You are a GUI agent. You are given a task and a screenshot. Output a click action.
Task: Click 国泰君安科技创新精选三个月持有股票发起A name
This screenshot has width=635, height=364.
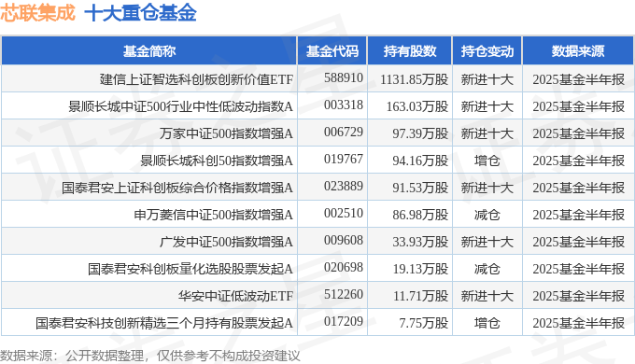(x=164, y=323)
